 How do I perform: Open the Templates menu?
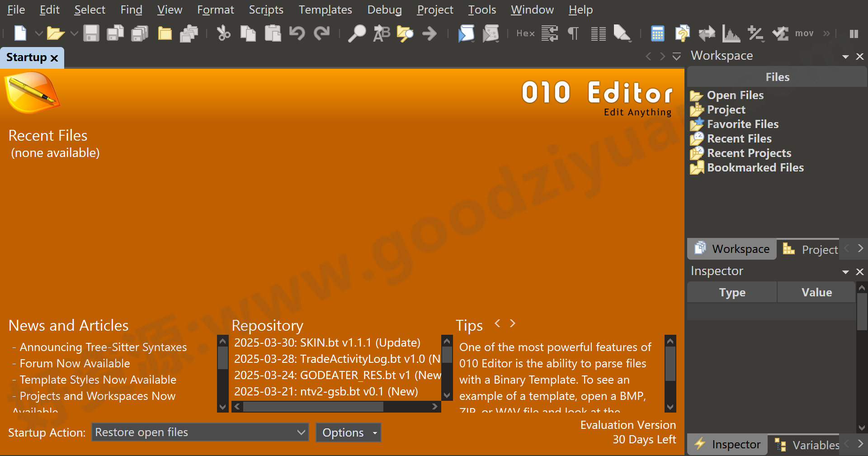tap(325, 9)
